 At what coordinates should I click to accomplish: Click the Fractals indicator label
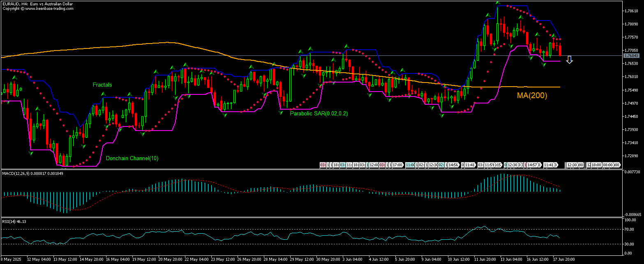[x=102, y=85]
